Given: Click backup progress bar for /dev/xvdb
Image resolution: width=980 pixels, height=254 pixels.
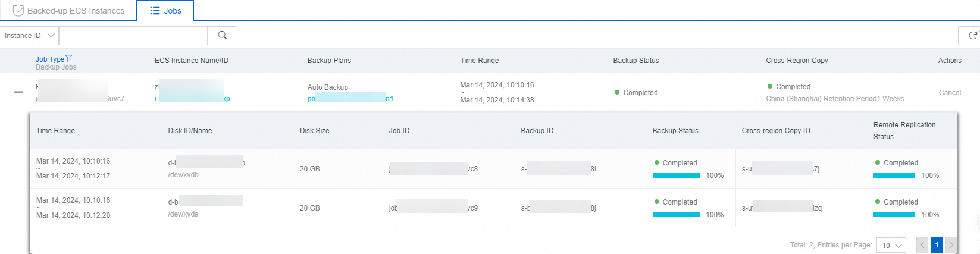Looking at the screenshot, I should point(676,175).
